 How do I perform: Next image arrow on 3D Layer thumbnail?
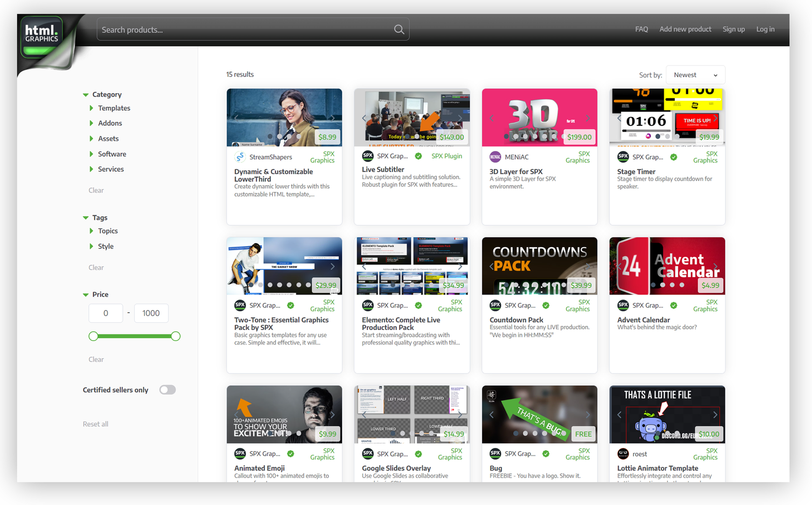pos(588,118)
